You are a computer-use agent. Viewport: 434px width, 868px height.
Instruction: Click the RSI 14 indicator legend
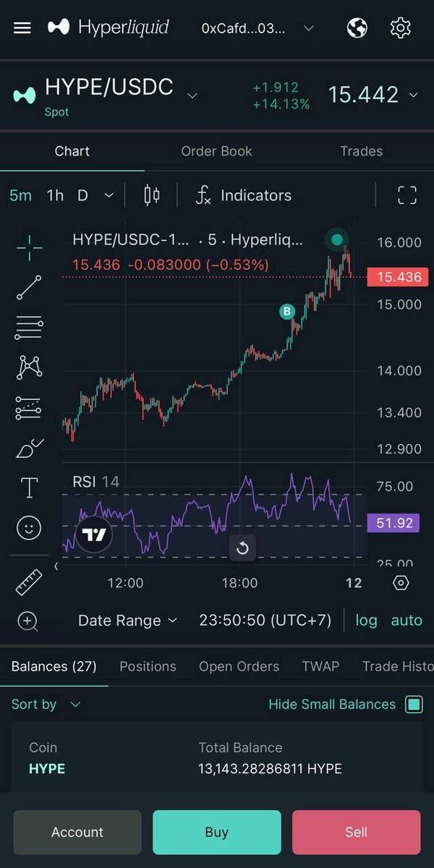(x=96, y=481)
